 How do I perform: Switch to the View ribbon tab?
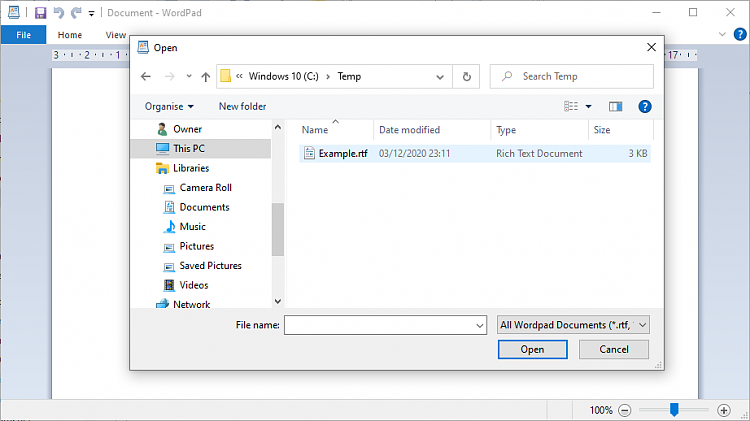click(x=115, y=35)
